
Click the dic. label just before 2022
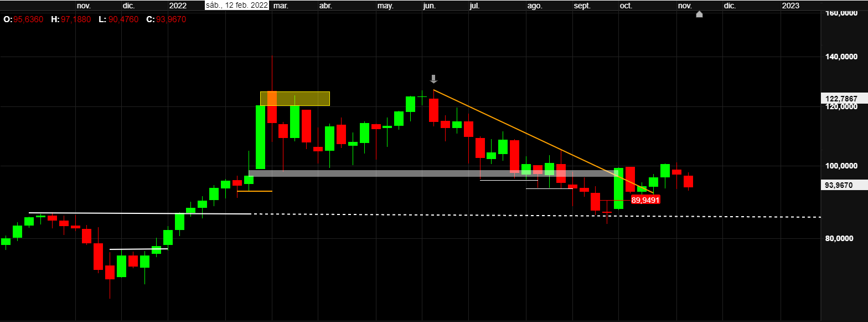[x=128, y=6]
